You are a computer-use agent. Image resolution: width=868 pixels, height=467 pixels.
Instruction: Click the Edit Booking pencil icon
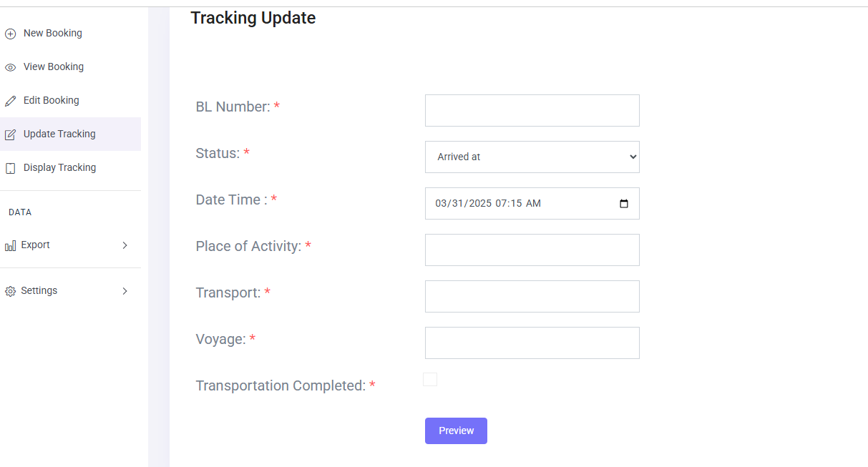pyautogui.click(x=10, y=101)
